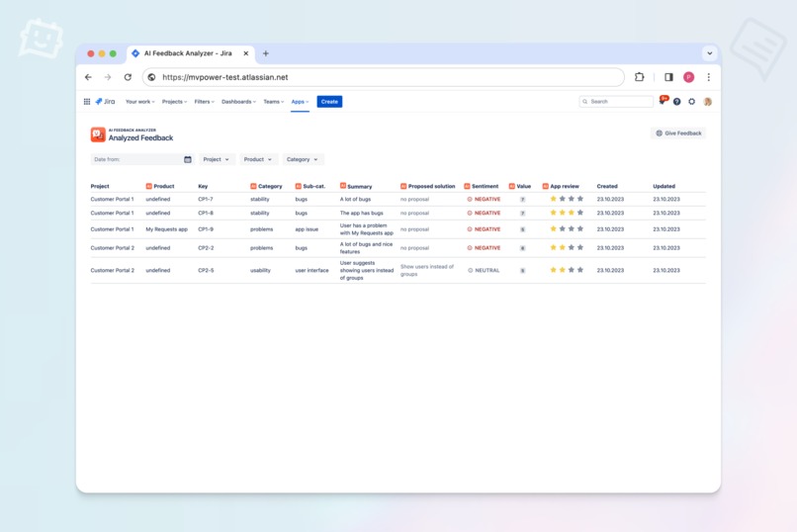
Task: Click issue key CP1-9
Action: tap(206, 229)
